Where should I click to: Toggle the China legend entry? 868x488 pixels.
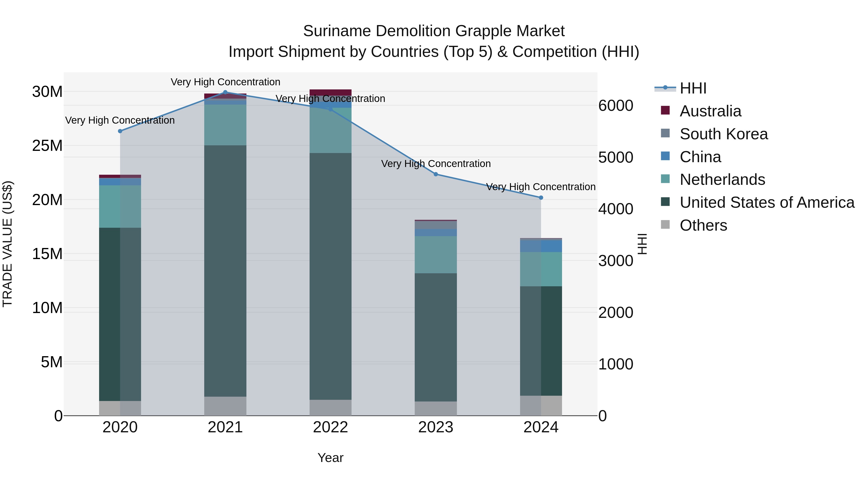point(691,157)
